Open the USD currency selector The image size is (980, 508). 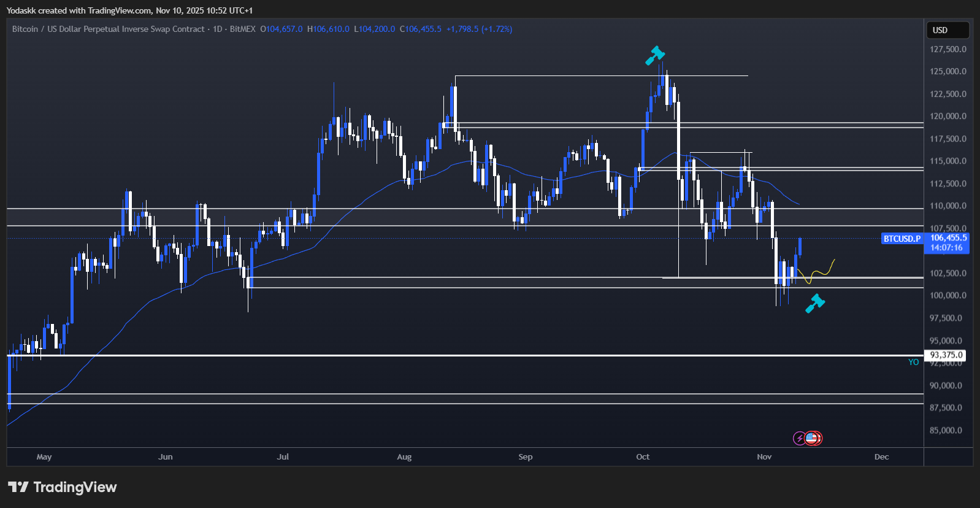click(947, 30)
